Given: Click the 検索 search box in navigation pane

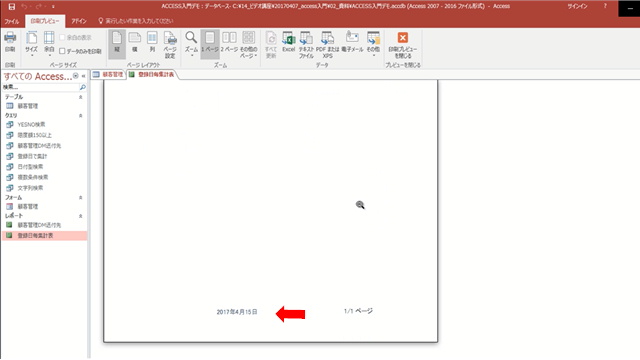Looking at the screenshot, I should coord(41,87).
